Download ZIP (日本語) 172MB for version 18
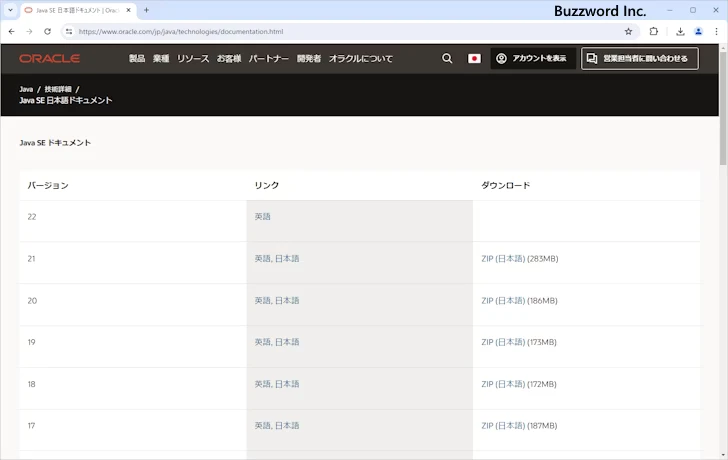Image resolution: width=728 pixels, height=460 pixels. [x=519, y=384]
